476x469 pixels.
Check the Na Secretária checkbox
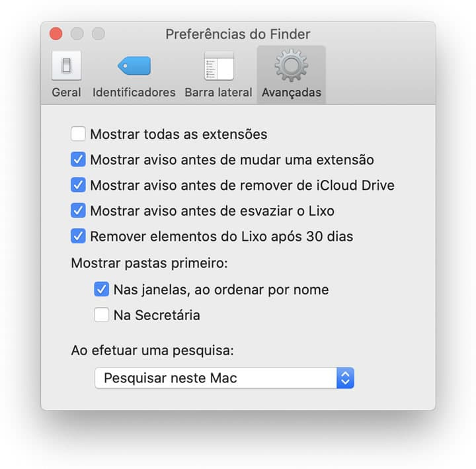pyautogui.click(x=102, y=316)
